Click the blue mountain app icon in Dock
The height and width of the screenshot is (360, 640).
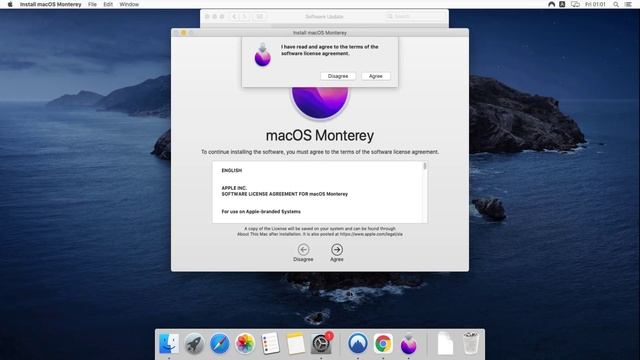click(x=358, y=343)
